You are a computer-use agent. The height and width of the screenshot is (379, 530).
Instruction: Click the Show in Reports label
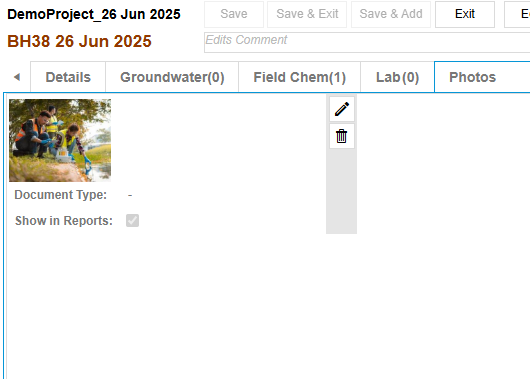pyautogui.click(x=64, y=221)
